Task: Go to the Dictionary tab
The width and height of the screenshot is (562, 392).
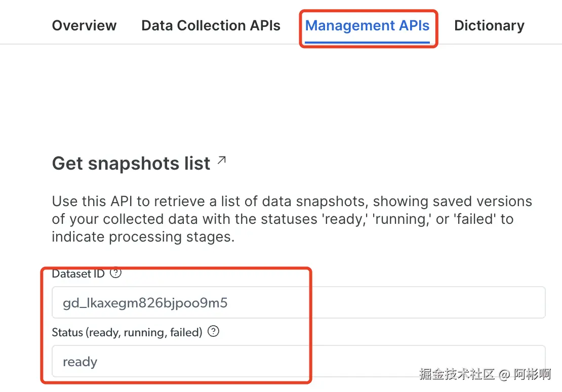Action: [x=489, y=26]
